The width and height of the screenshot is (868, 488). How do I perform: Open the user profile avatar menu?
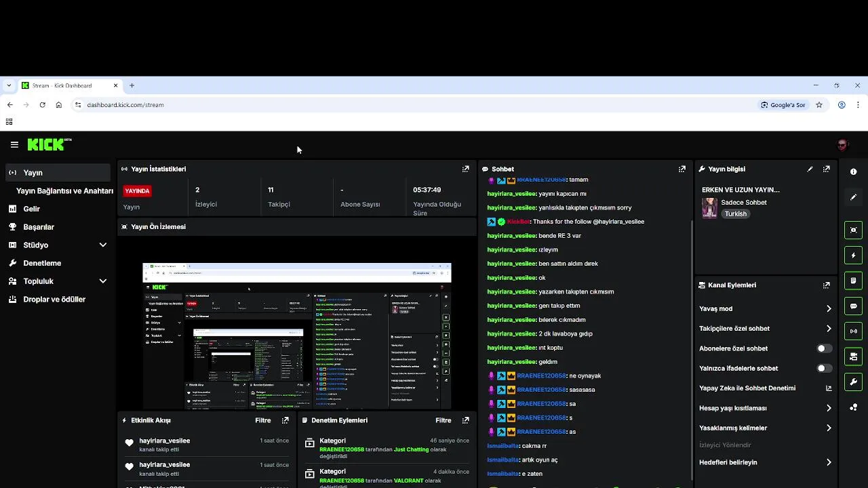(x=842, y=144)
